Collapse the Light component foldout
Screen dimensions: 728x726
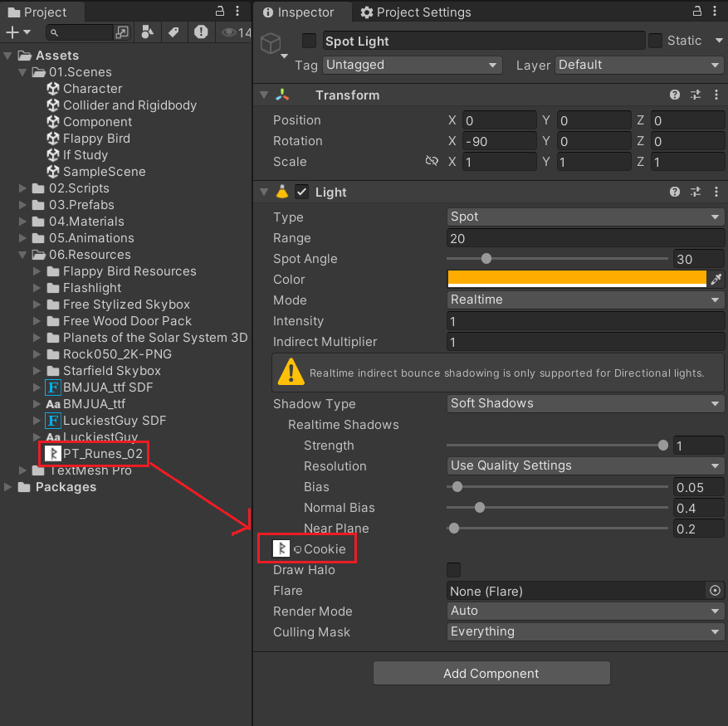point(264,192)
